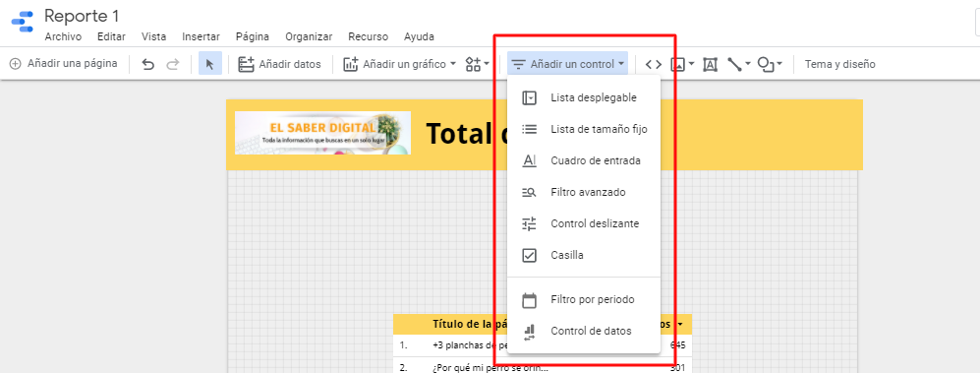Click the undo arrow icon
980x373 pixels.
(x=147, y=64)
